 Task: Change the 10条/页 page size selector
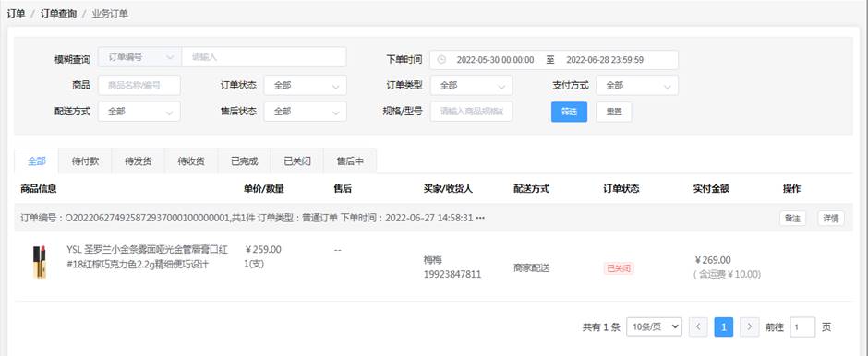click(655, 326)
